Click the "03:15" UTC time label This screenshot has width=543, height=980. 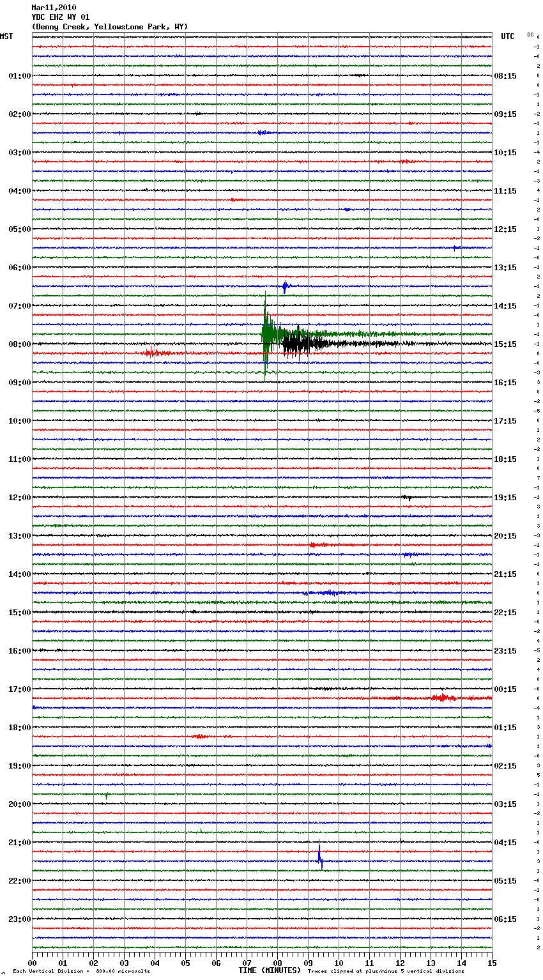[505, 804]
